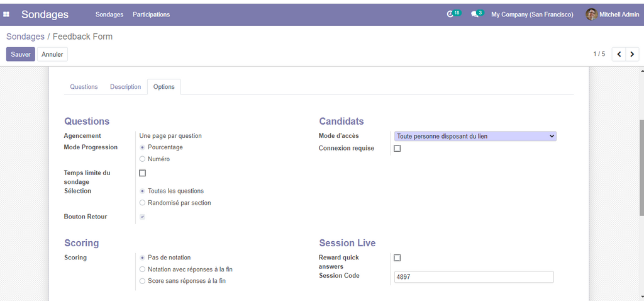The image size is (644, 301).
Task: Click the Annuler button
Action: 52,54
